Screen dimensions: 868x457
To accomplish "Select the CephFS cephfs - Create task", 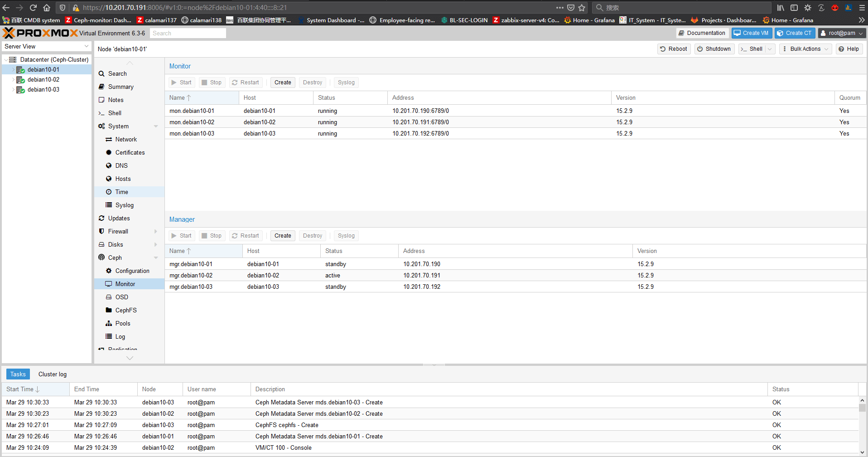I will (x=430, y=425).
